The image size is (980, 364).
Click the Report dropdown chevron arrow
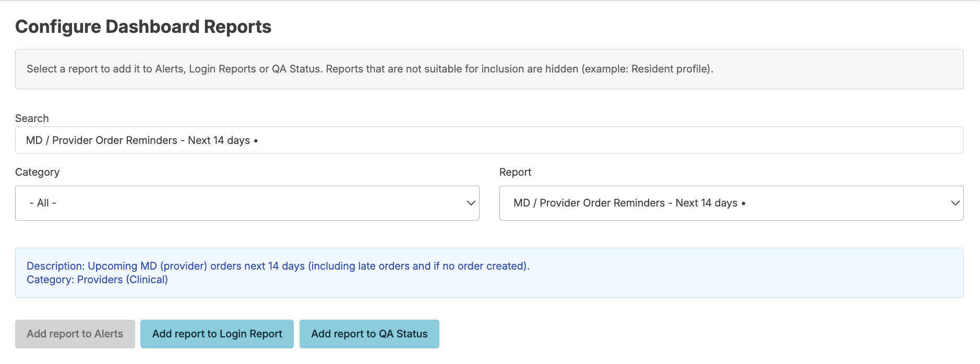tap(955, 203)
